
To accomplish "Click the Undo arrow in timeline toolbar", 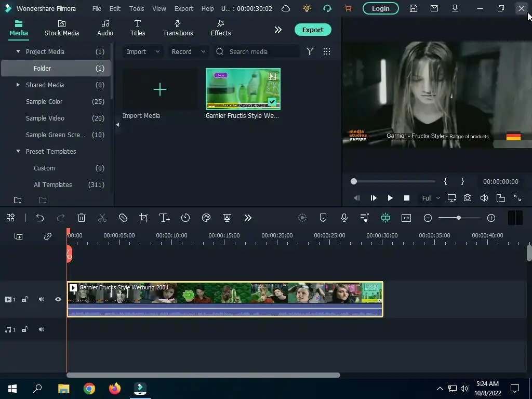I will coord(40,218).
